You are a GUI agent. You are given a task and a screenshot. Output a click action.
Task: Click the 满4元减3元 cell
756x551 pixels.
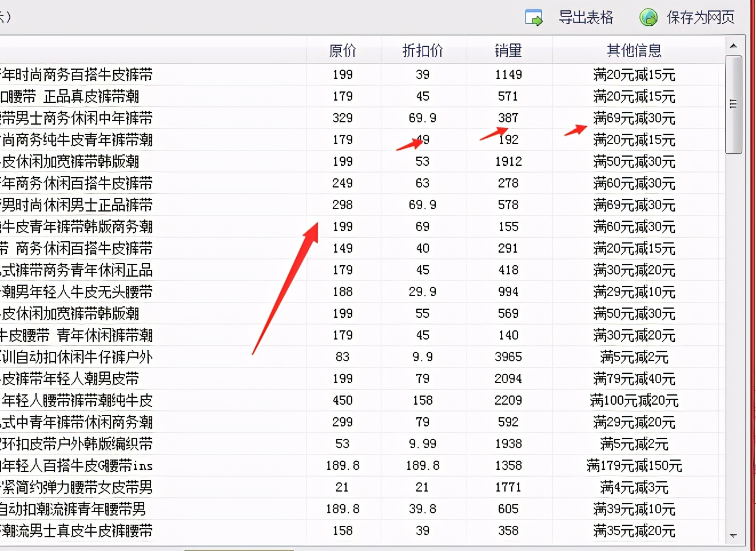pos(635,488)
